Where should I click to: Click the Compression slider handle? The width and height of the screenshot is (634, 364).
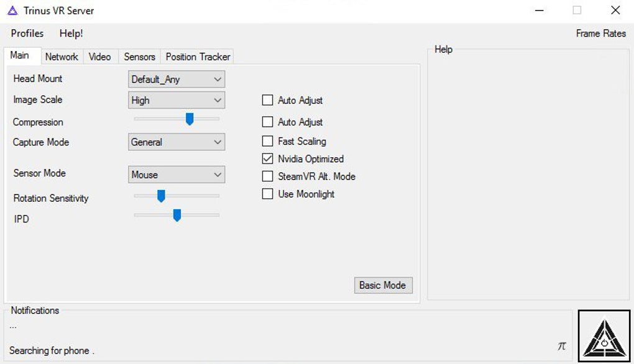click(190, 119)
